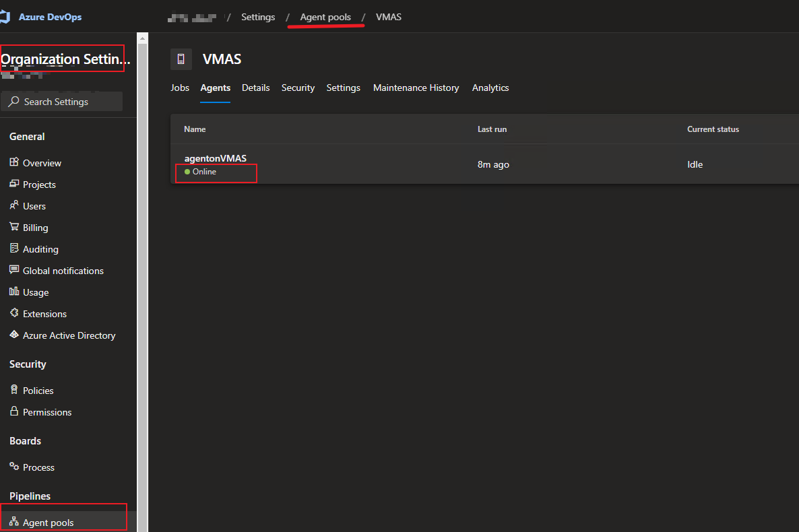799x532 pixels.
Task: Click the Agent pools sidebar icon
Action: (x=13, y=522)
